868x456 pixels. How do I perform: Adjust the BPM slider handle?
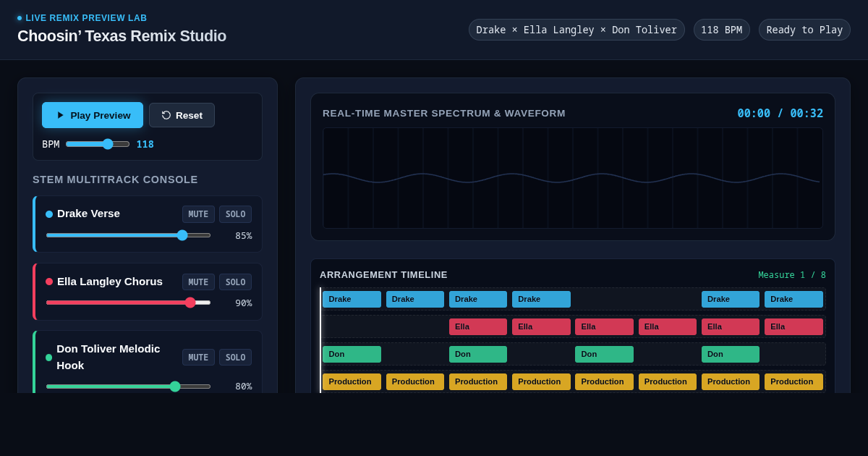[108, 144]
